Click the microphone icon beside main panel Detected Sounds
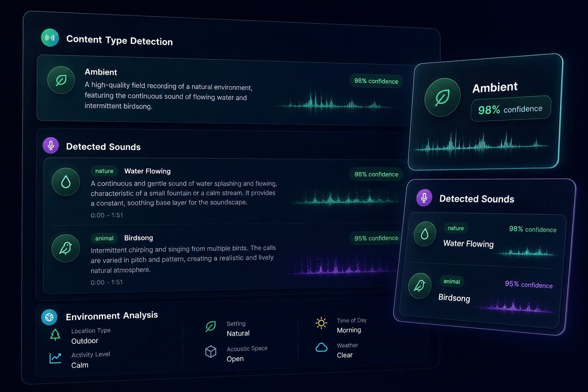Image resolution: width=588 pixels, height=392 pixels. (x=51, y=145)
